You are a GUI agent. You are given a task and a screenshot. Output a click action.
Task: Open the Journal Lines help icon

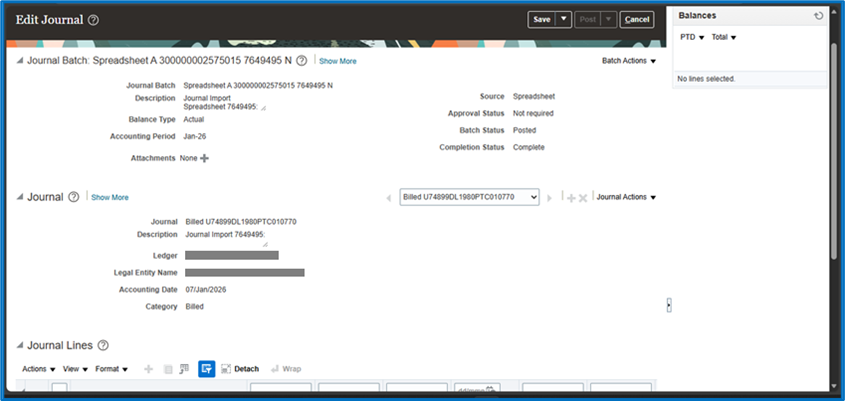point(103,345)
